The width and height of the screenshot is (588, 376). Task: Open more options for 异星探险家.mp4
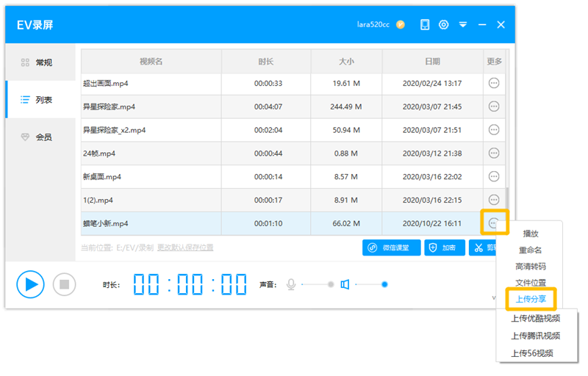click(494, 106)
